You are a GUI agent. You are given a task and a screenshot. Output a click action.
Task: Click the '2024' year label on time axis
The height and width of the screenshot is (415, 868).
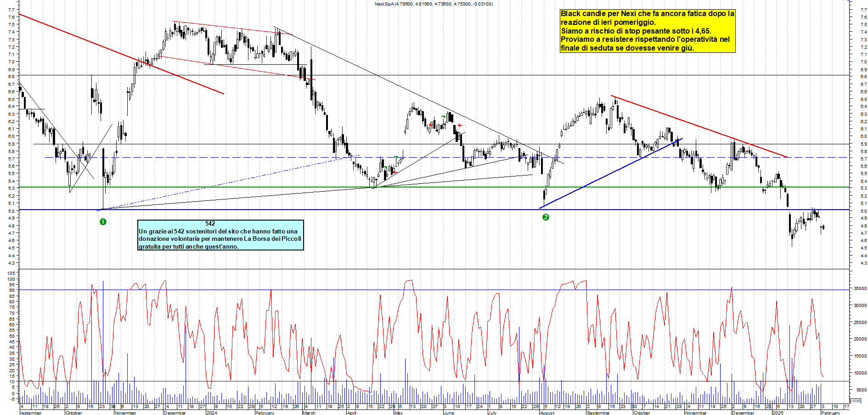tap(212, 413)
